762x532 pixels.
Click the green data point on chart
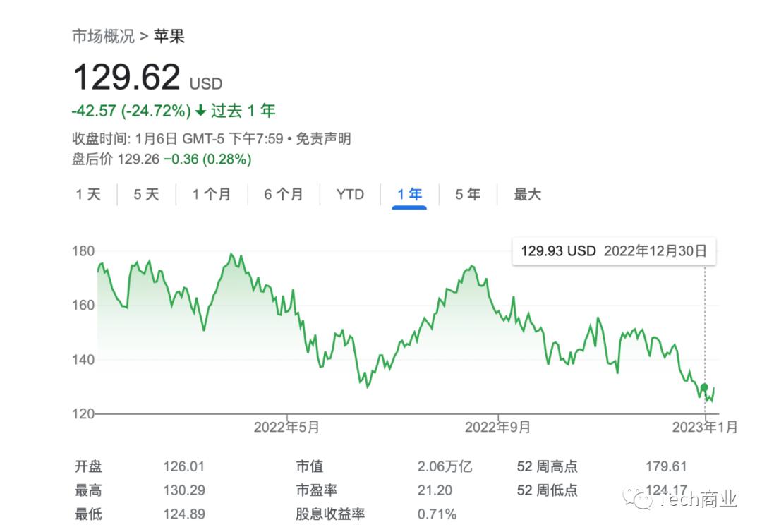tap(704, 387)
